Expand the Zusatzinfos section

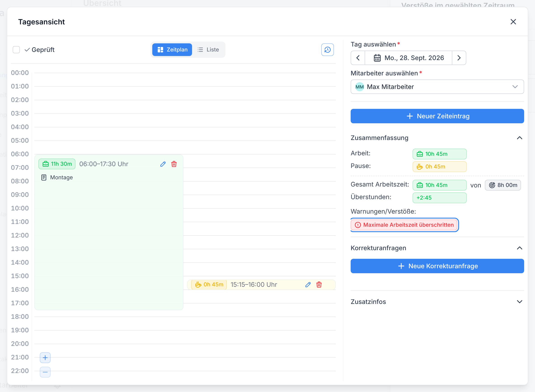pos(519,302)
